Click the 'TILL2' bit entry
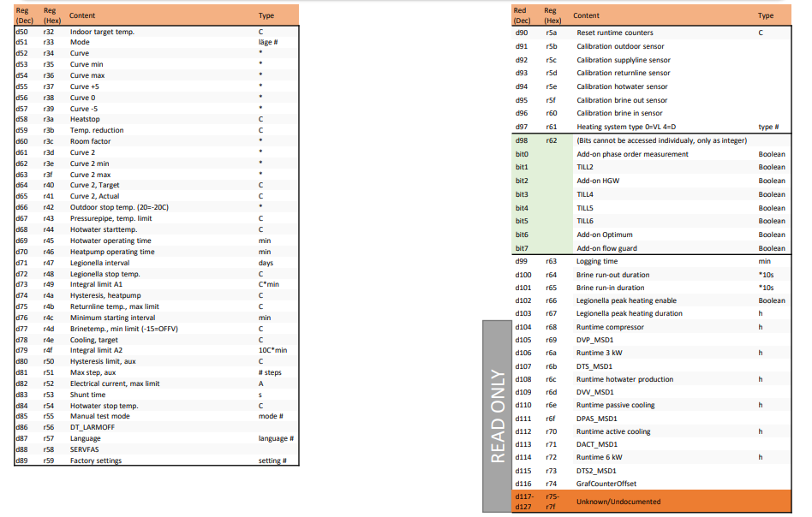812x517 pixels. tap(585, 167)
